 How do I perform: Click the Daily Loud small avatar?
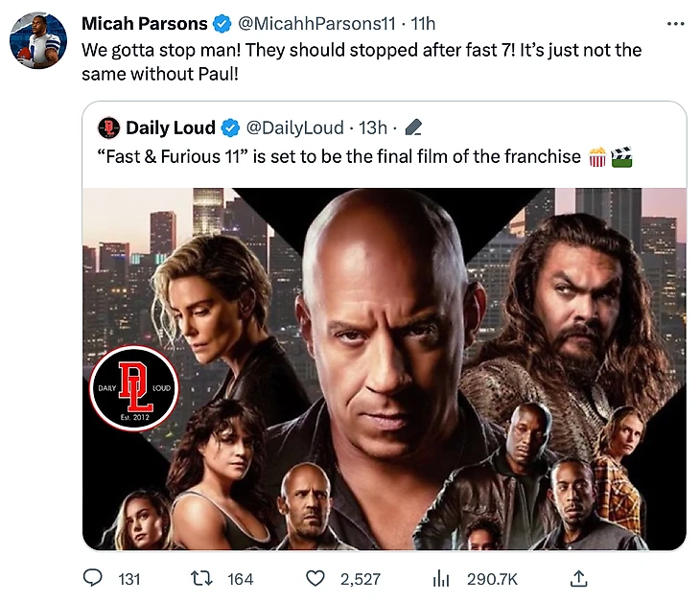(x=108, y=127)
